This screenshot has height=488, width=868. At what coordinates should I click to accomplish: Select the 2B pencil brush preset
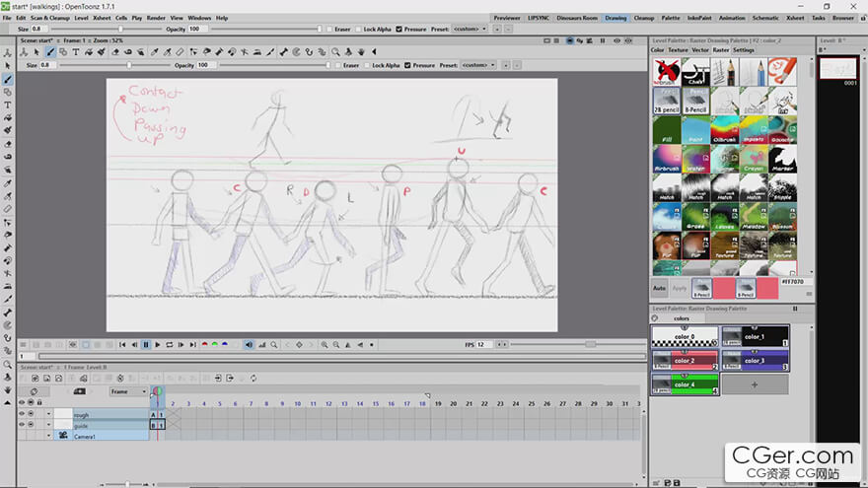(x=666, y=102)
